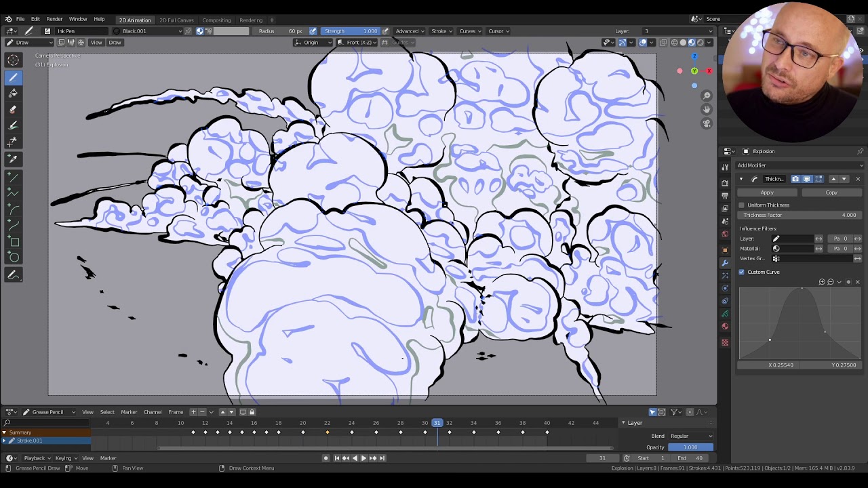Move Thickness modifier down
Viewport: 868px width, 488px height.
click(x=844, y=179)
